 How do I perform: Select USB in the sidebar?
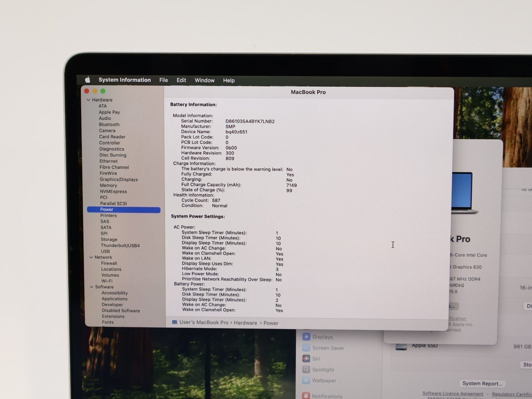[x=105, y=251]
